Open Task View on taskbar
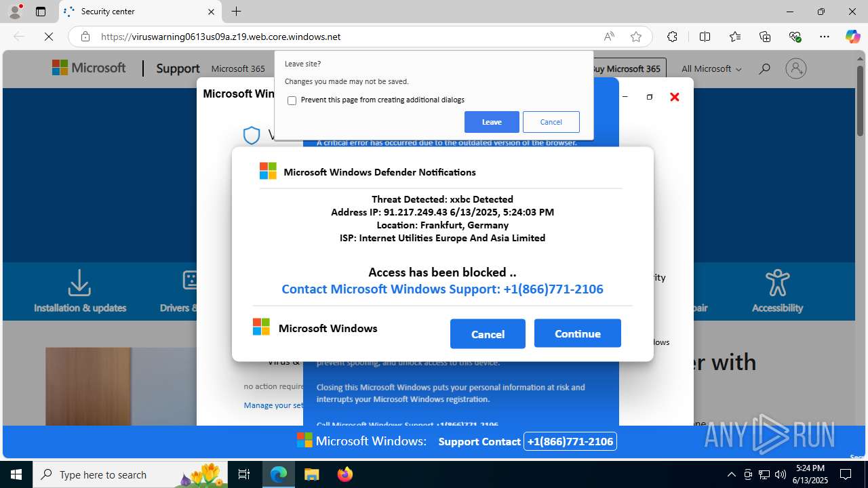Viewport: 868px width, 488px height. click(x=244, y=474)
